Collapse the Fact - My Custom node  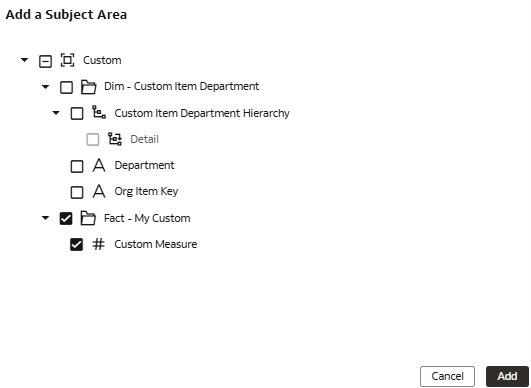(x=45, y=218)
